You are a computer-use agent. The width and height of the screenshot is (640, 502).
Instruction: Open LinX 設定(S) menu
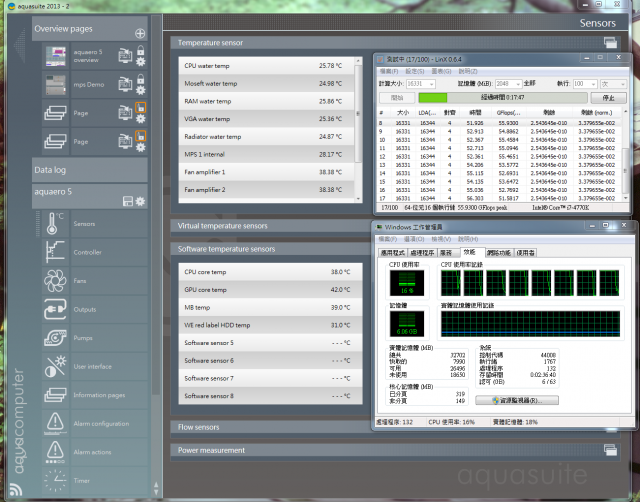coord(415,71)
